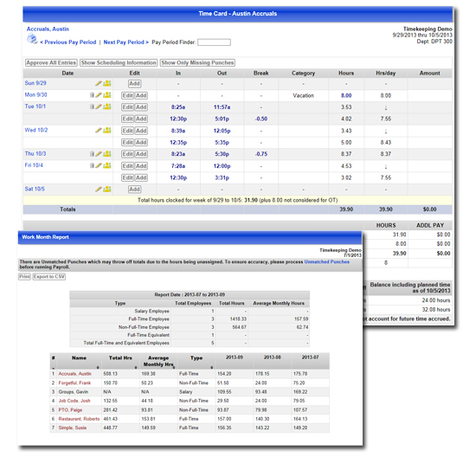Click the pencil icon on Sat 10/5 row
The height and width of the screenshot is (476, 476).
tap(99, 190)
